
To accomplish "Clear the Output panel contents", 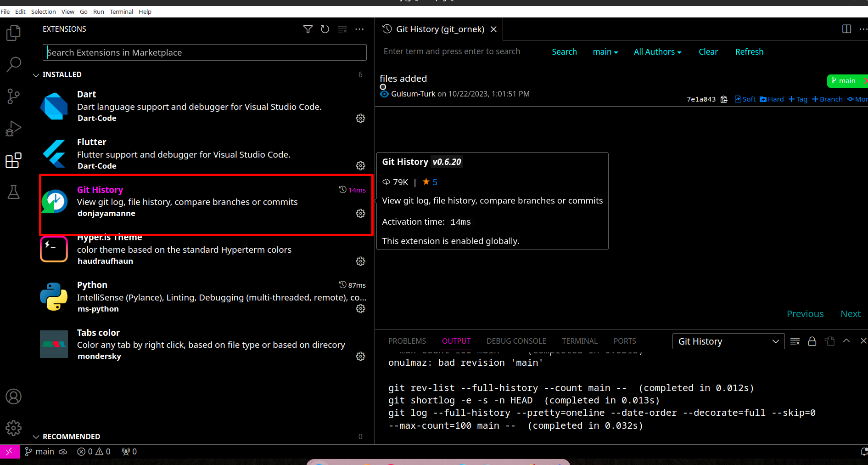I will tap(795, 341).
